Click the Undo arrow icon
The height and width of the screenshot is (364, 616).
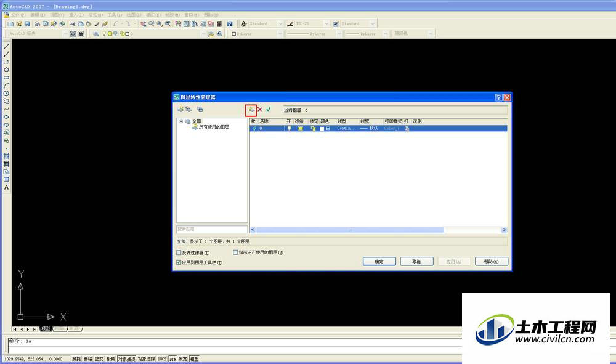click(116, 24)
